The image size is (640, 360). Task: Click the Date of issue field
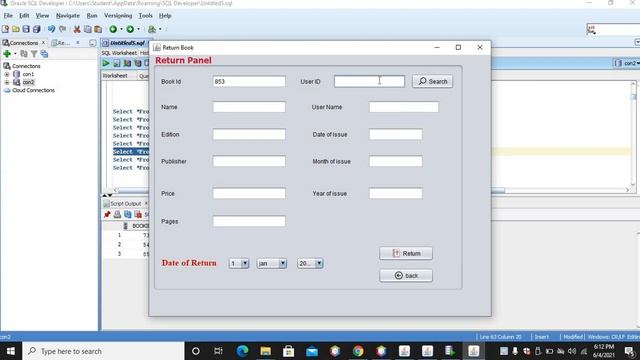coord(396,134)
